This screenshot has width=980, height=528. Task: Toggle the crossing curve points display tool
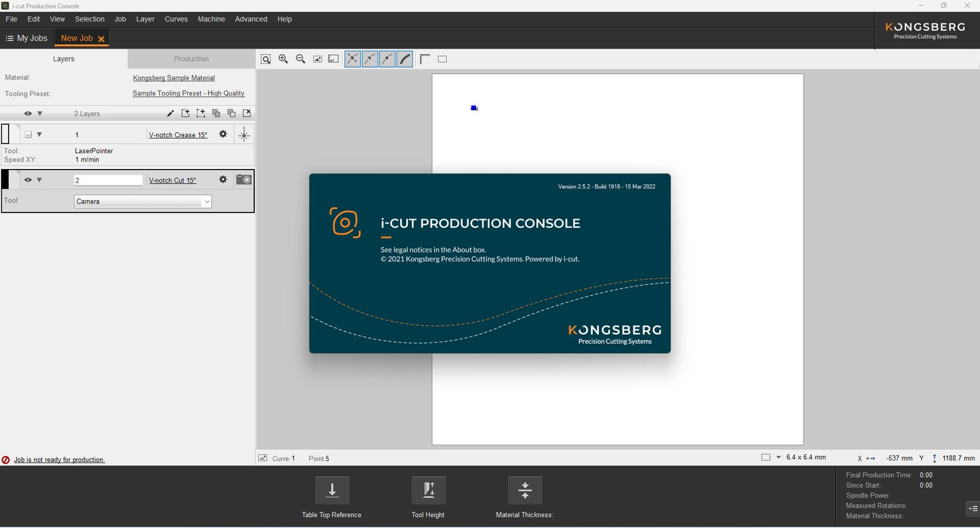pos(353,59)
